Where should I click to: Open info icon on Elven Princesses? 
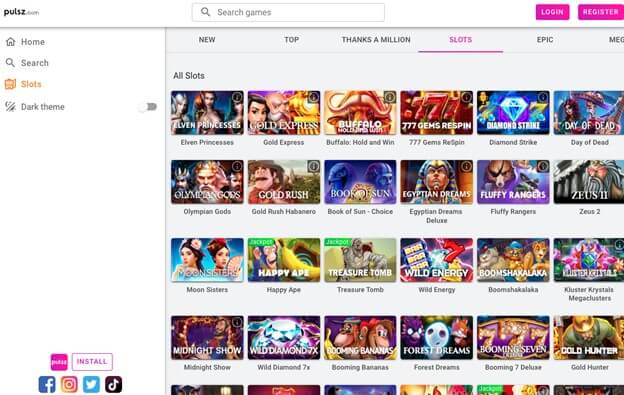pos(237,97)
